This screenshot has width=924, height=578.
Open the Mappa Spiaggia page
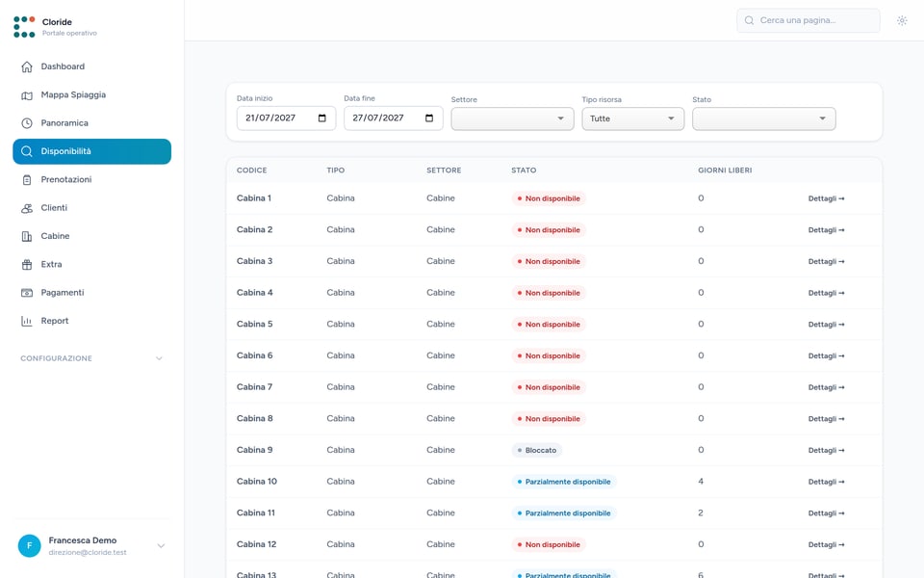tap(92, 95)
